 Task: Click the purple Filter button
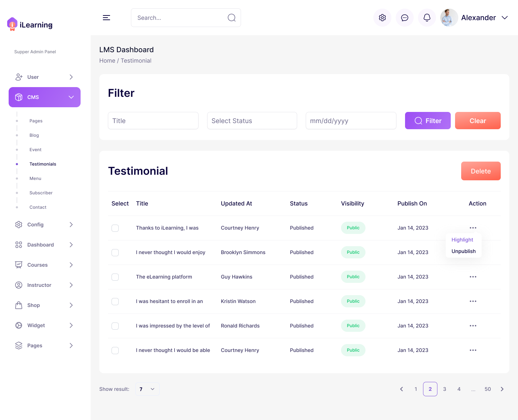tap(428, 121)
